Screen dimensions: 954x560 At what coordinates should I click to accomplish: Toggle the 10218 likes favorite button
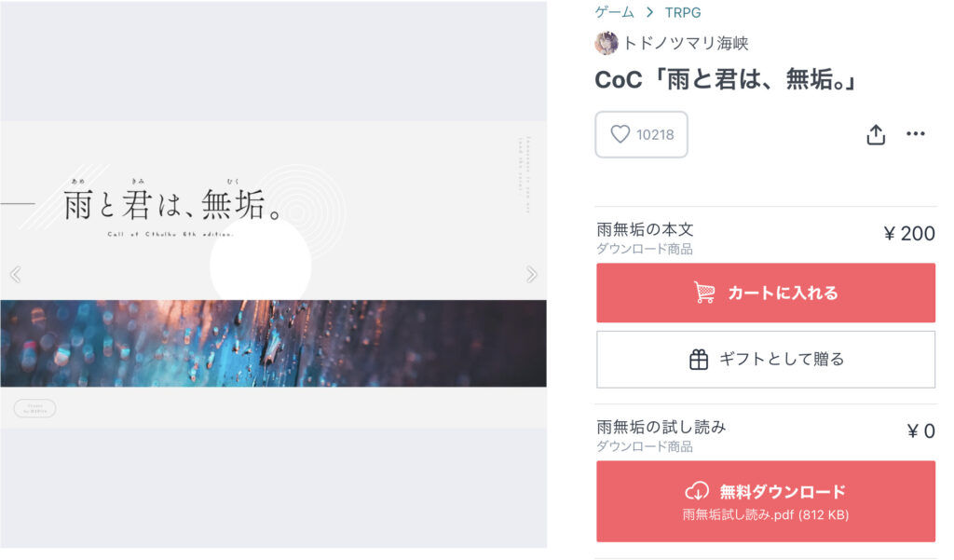coord(641,134)
